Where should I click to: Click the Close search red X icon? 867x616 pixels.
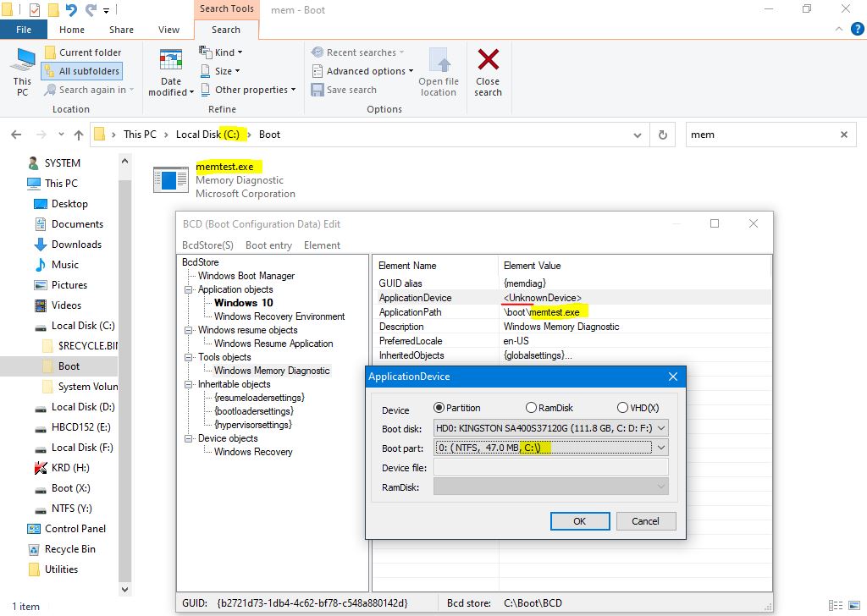(x=488, y=61)
